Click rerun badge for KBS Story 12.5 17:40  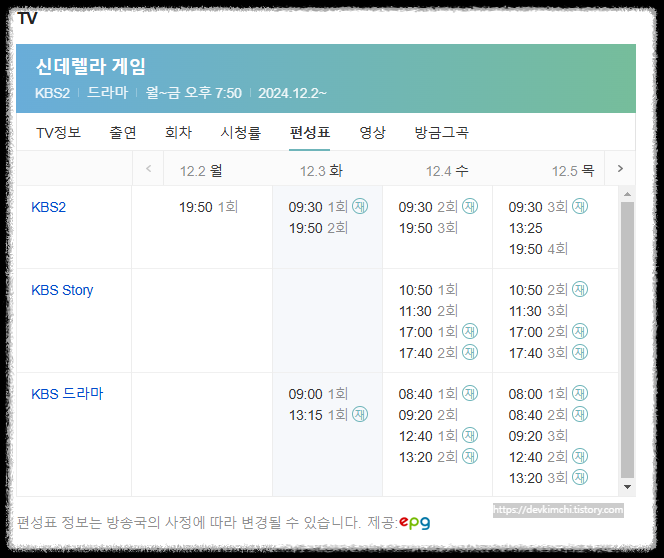pos(580,352)
